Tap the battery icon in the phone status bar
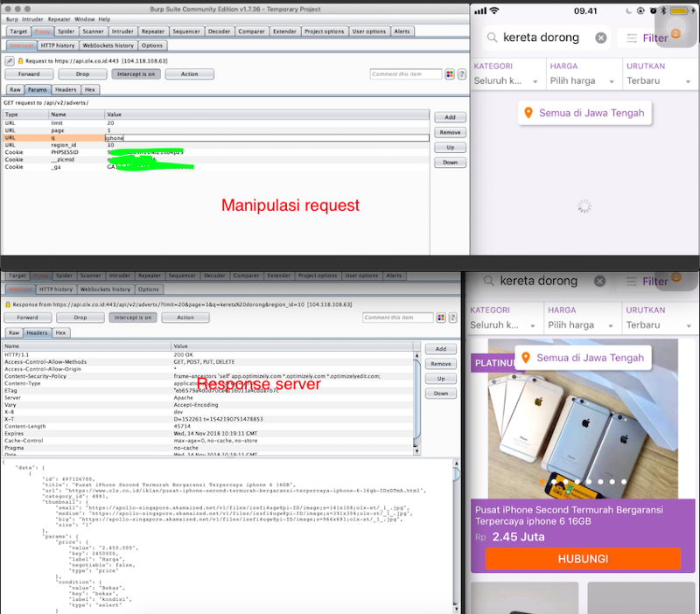The width and height of the screenshot is (700, 614). click(x=679, y=10)
